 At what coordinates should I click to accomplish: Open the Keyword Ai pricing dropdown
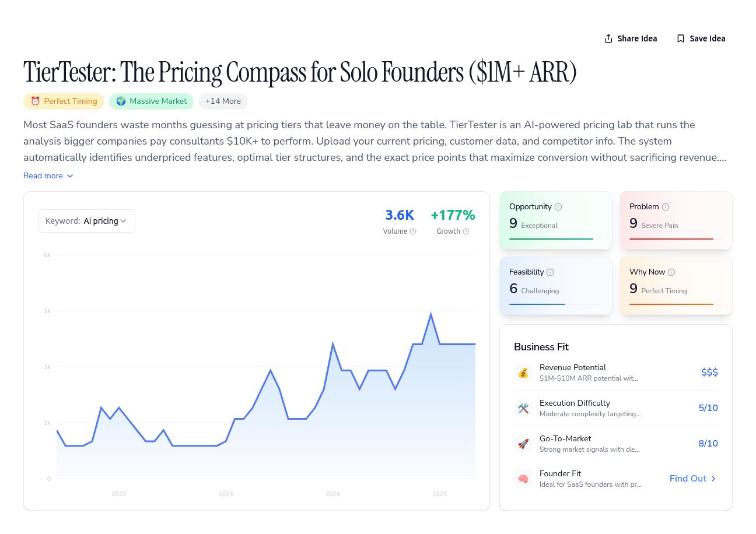point(86,221)
